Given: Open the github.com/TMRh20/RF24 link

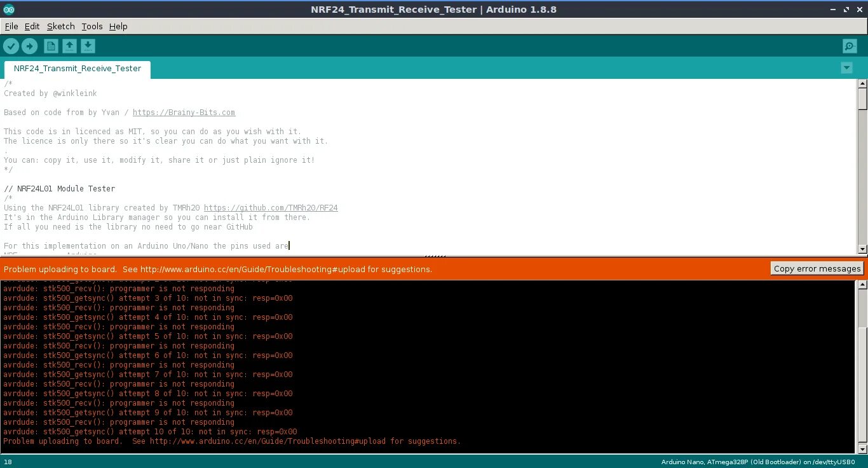Looking at the screenshot, I should pos(271,208).
